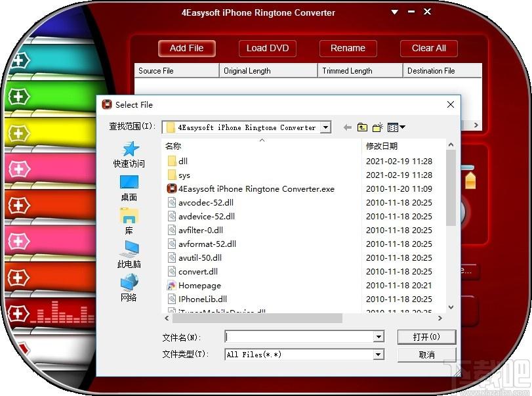The image size is (532, 396).
Task: Click the green plus folder tab icon
Action: [x=18, y=97]
